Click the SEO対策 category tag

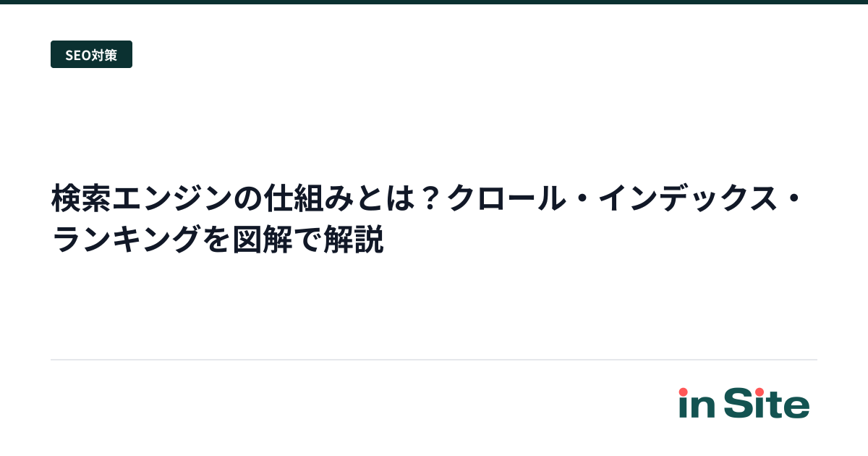point(91,54)
